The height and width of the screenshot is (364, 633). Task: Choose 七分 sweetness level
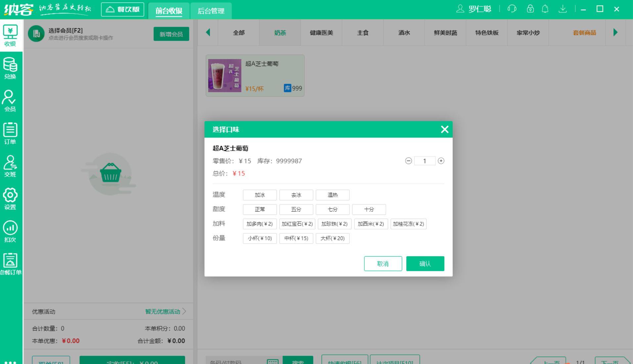coord(332,209)
